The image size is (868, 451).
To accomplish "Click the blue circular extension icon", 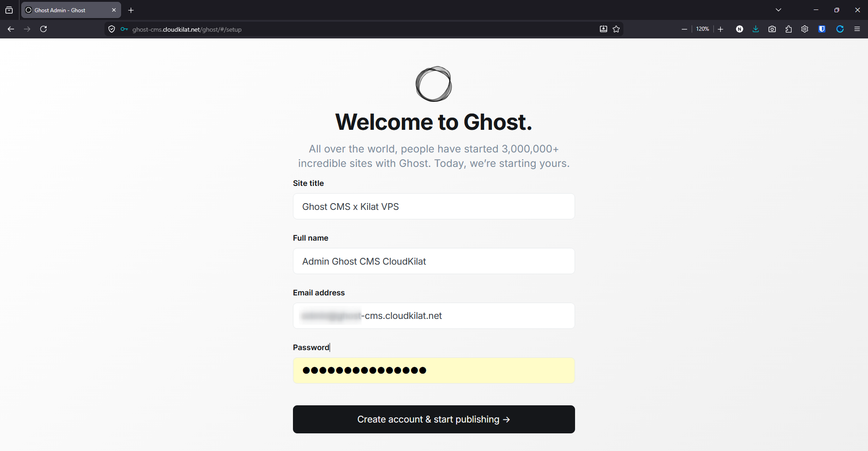I will pyautogui.click(x=840, y=29).
